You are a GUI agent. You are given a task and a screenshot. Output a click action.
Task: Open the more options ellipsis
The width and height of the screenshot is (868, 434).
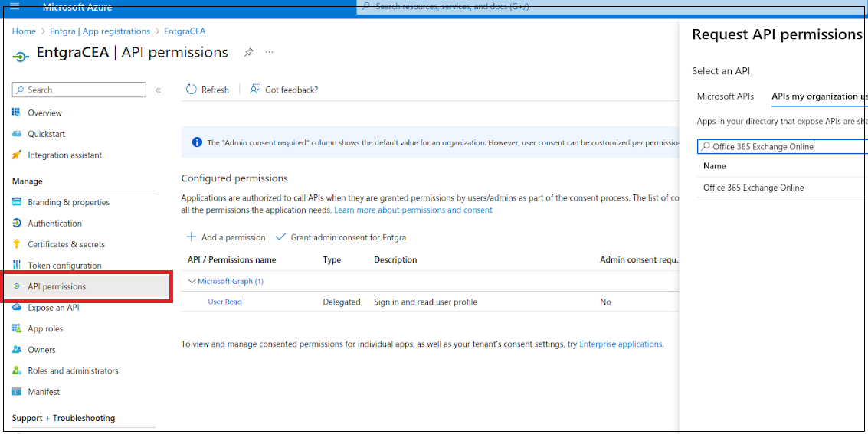pyautogui.click(x=269, y=53)
